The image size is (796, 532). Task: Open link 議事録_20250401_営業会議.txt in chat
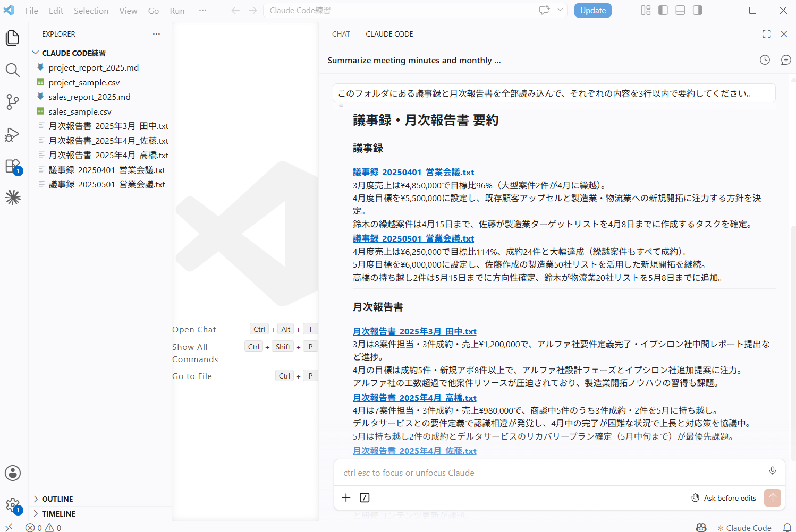413,172
